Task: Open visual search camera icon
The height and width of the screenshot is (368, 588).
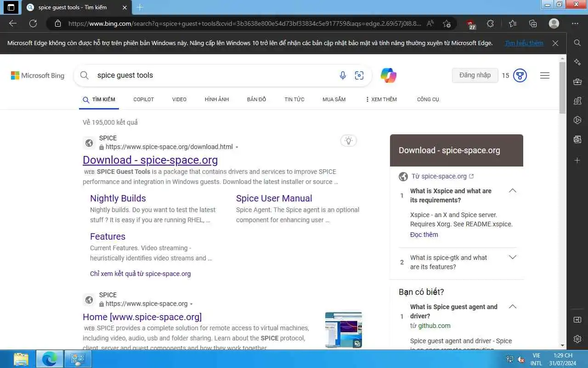Action: (359, 75)
